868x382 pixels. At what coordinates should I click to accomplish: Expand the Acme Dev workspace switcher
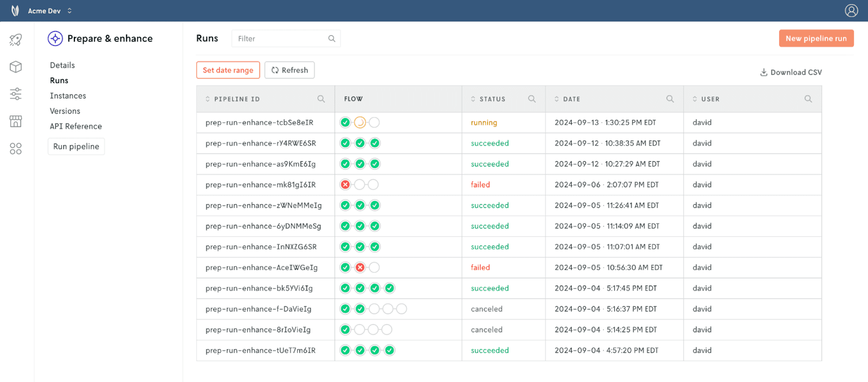click(69, 11)
